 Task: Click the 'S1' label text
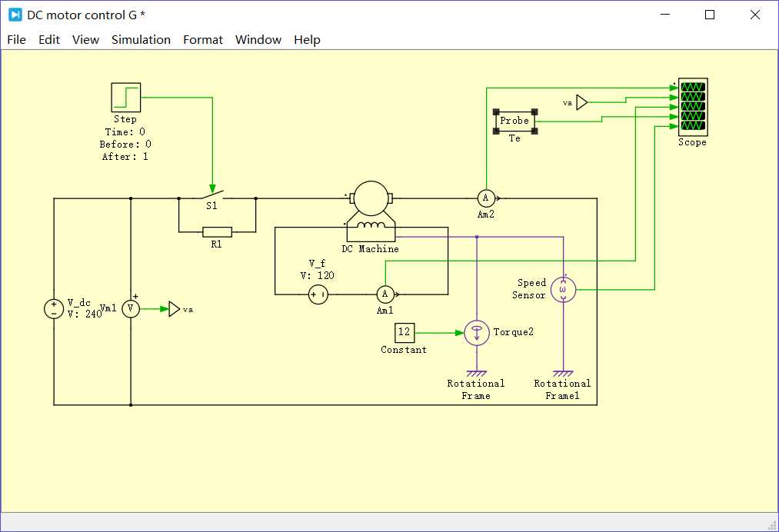click(x=212, y=205)
